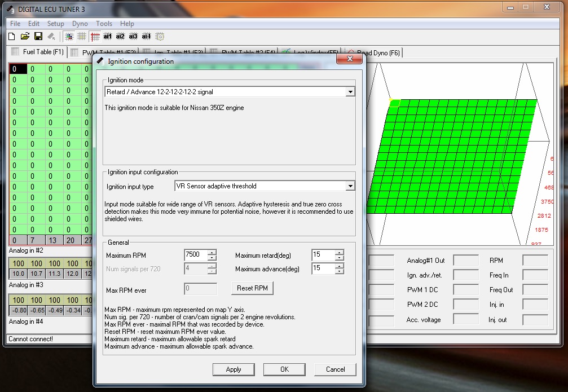Decrease Maximum retard with the down arrow
568x392 pixels.
click(x=339, y=258)
